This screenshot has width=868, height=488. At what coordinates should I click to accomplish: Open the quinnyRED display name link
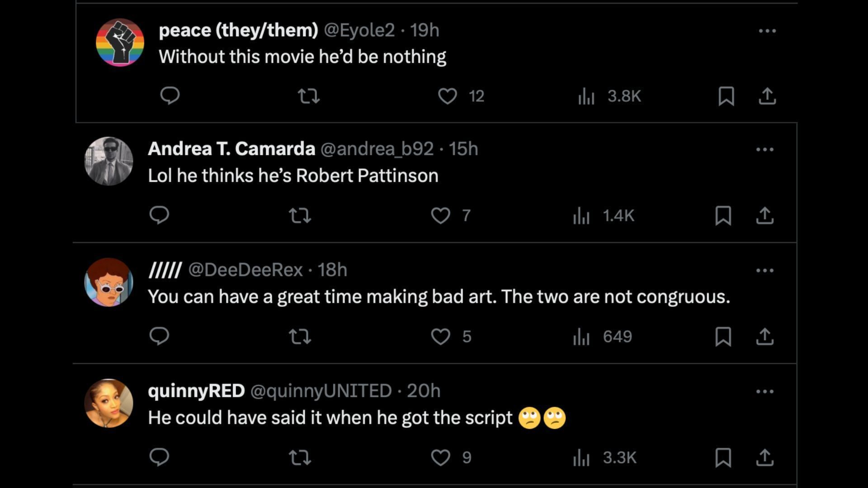point(196,391)
